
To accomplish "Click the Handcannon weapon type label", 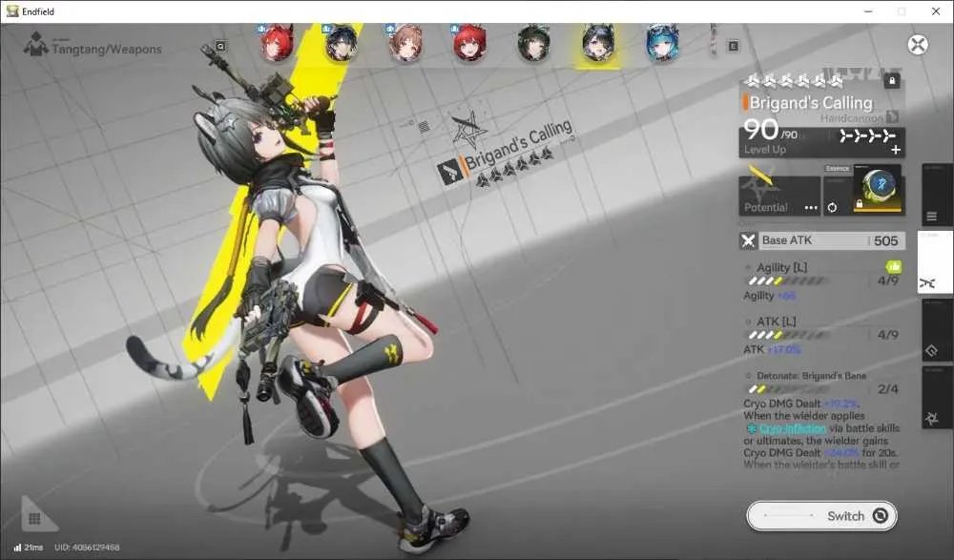I will point(851,118).
